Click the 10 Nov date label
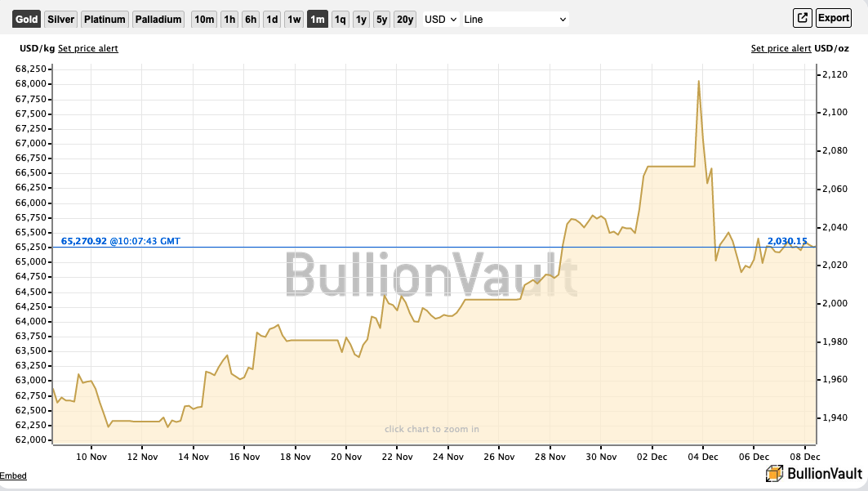868x491 pixels. coord(91,457)
